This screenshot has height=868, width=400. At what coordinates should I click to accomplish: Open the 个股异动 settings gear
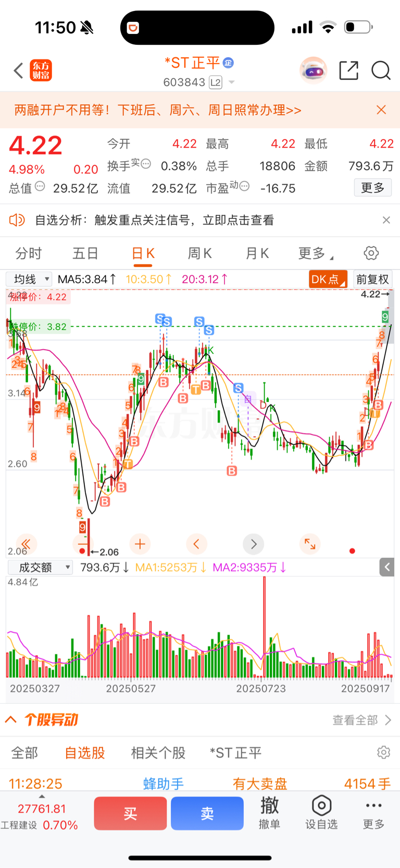pos(384,752)
